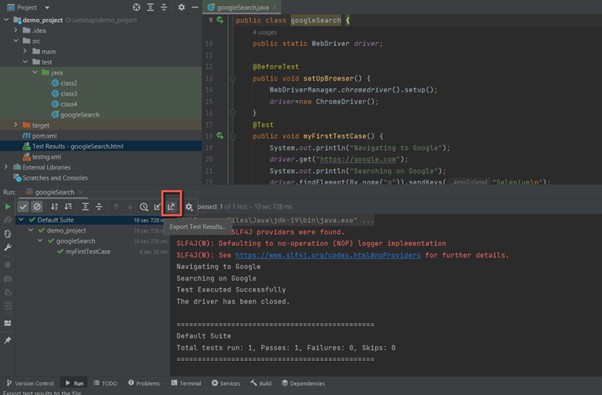Expand External Libraries node
This screenshot has height=395, width=602.
[x=6, y=167]
